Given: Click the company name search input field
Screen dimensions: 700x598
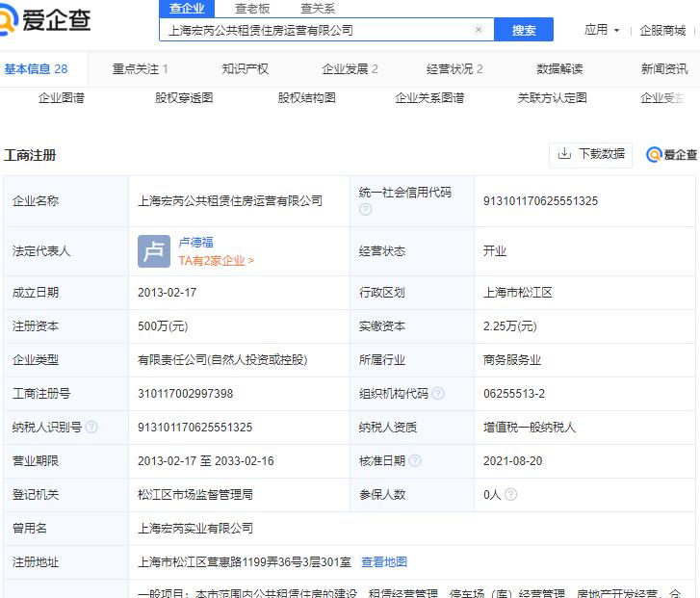Looking at the screenshot, I should pos(318,30).
